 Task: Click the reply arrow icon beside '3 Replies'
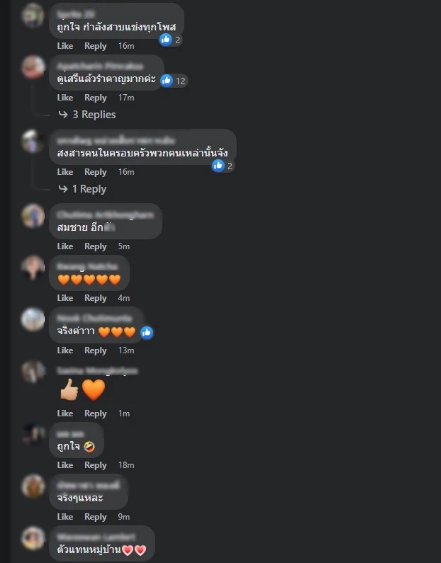(x=63, y=115)
